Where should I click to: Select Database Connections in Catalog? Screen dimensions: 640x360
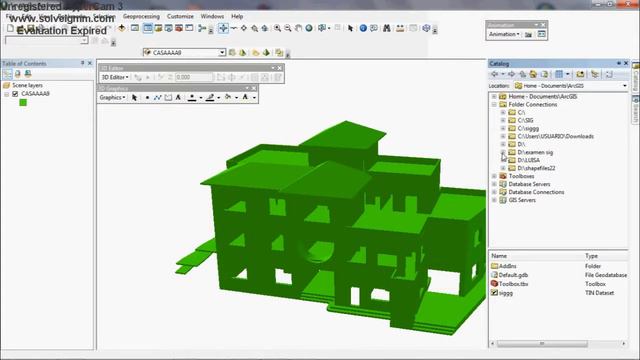click(536, 192)
